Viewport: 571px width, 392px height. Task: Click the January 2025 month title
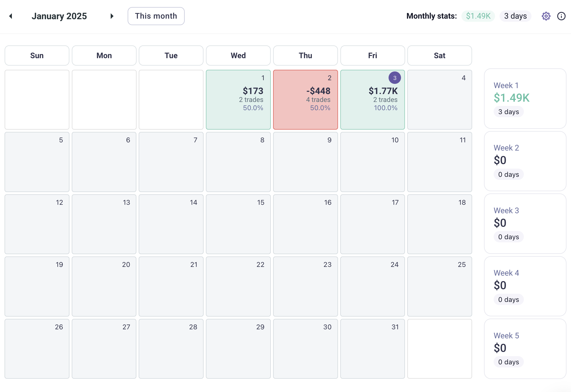[59, 16]
